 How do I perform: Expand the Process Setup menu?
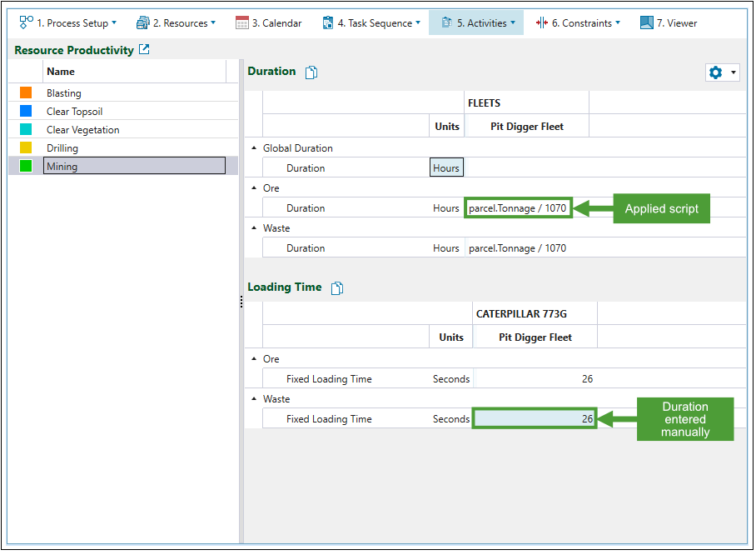(x=68, y=23)
